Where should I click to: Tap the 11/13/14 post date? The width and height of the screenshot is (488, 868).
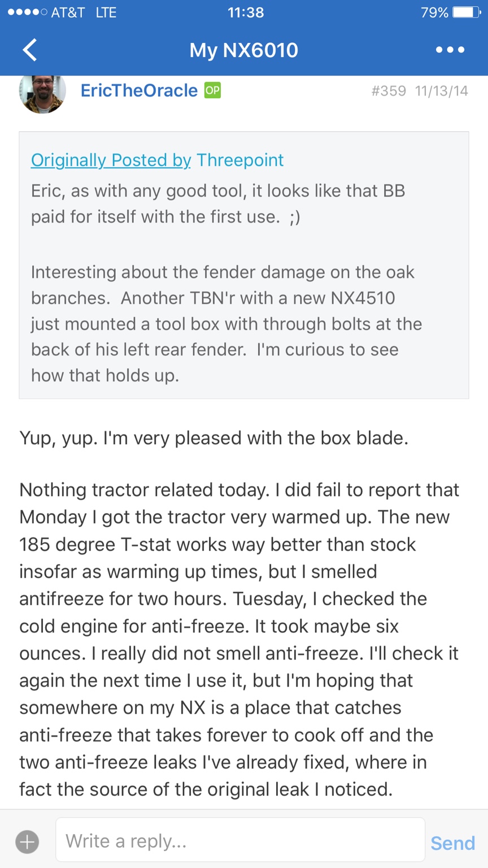click(x=442, y=91)
